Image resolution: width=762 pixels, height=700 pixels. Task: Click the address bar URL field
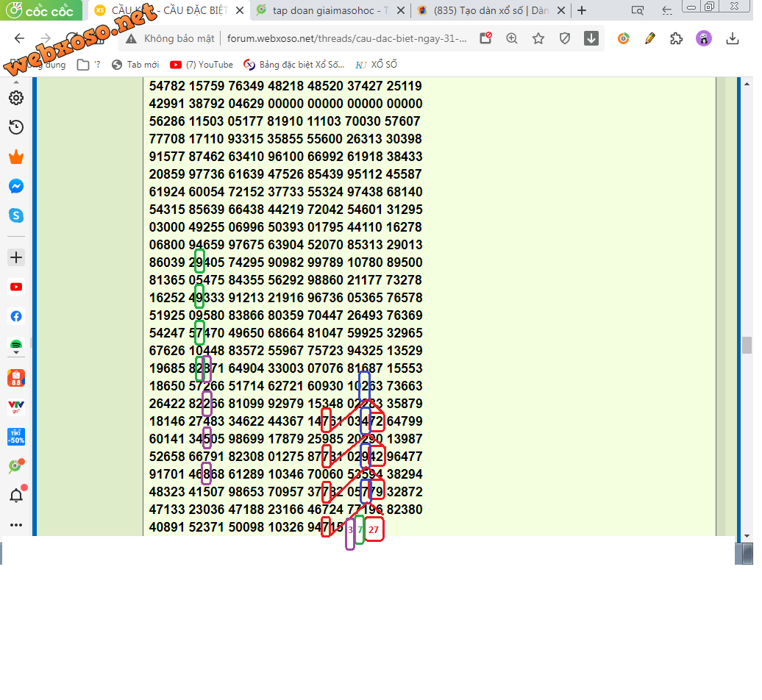click(346, 39)
